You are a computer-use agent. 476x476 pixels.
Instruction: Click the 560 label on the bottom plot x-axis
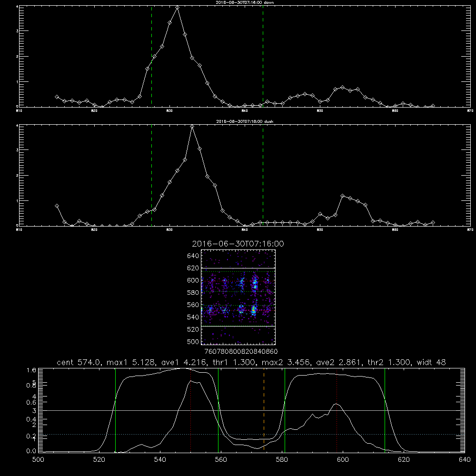221,460
